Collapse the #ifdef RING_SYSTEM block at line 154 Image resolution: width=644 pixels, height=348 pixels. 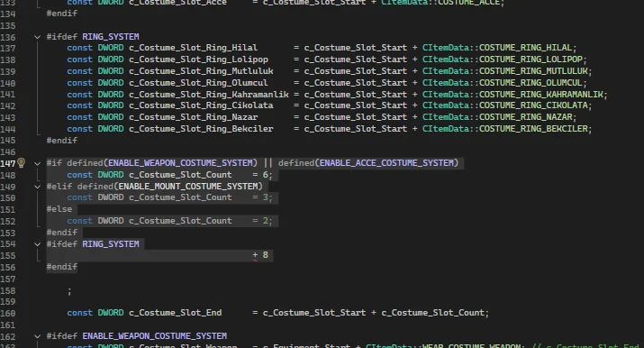37,244
